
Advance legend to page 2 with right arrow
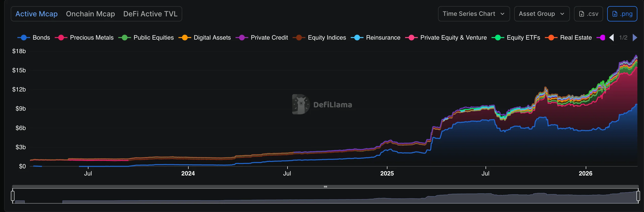635,37
